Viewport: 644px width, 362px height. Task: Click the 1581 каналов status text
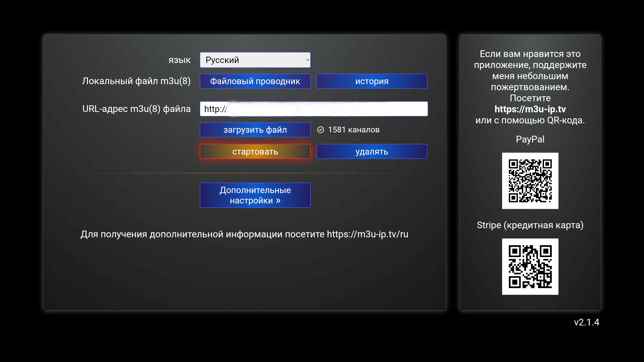tap(354, 130)
